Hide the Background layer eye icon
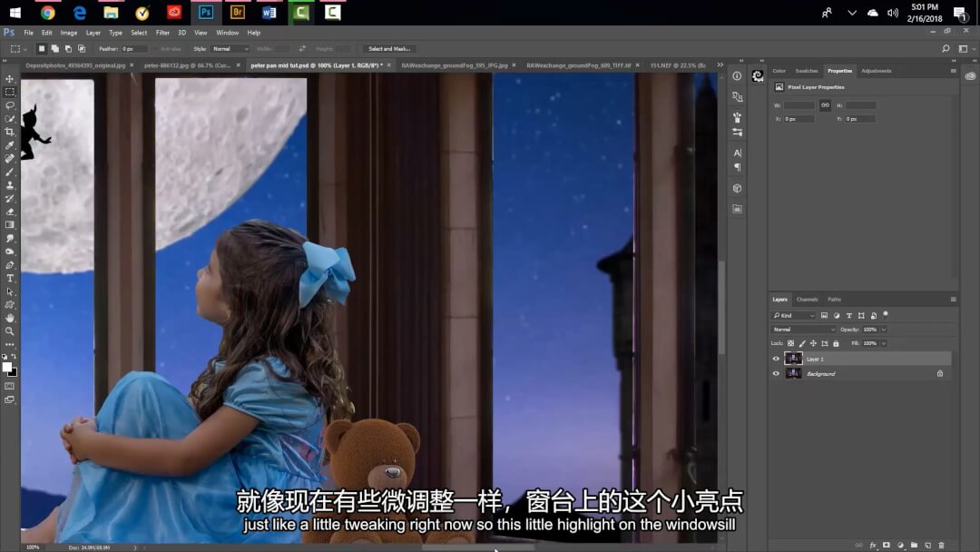 [776, 374]
